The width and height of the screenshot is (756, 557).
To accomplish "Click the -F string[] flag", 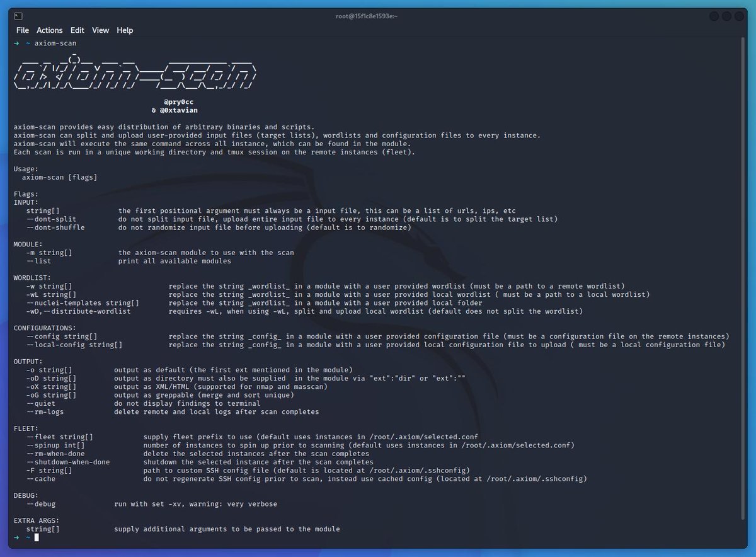I will point(49,470).
